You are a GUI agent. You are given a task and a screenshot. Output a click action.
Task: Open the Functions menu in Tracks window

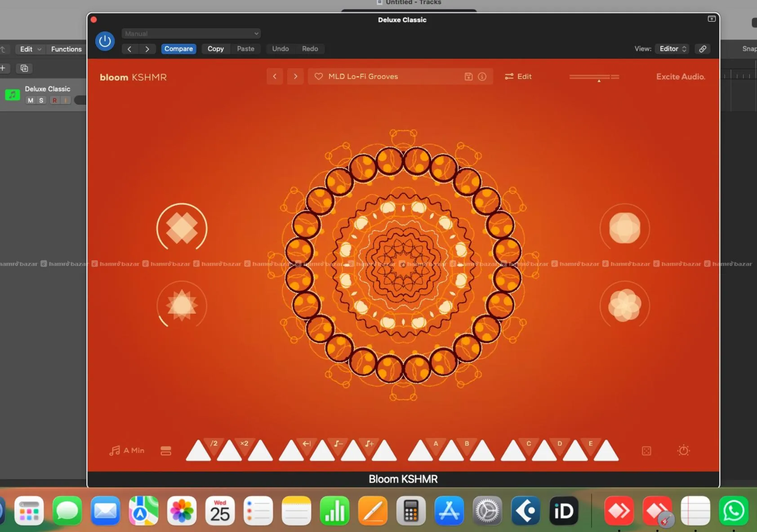67,49
